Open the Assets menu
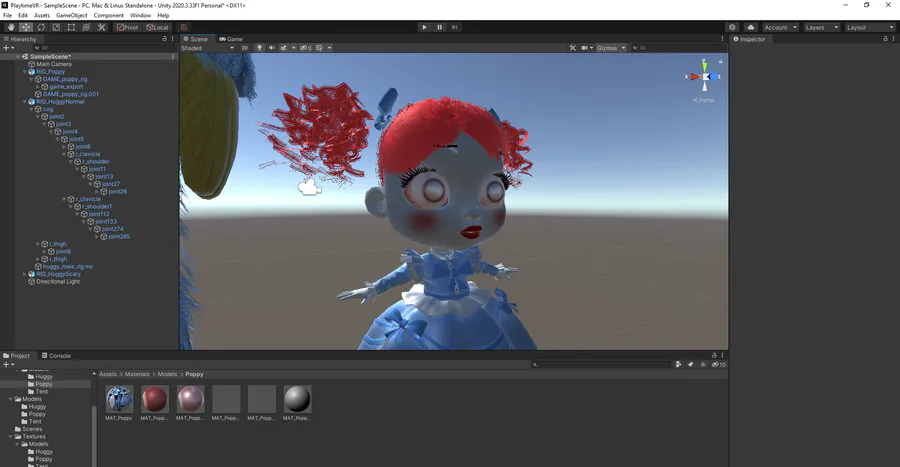This screenshot has width=900, height=467. [42, 15]
